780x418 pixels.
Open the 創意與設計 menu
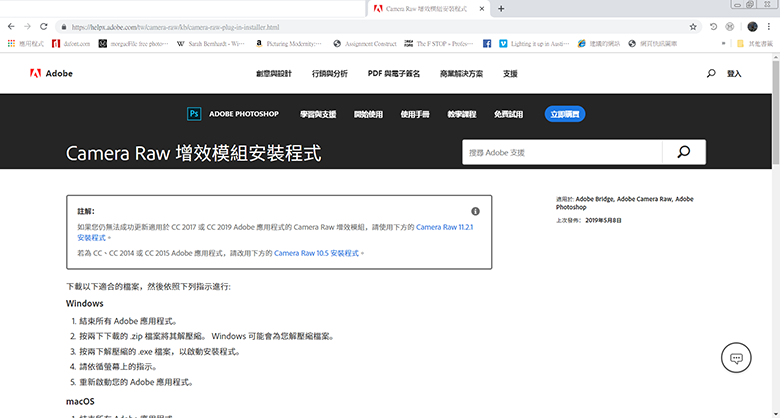tap(274, 74)
